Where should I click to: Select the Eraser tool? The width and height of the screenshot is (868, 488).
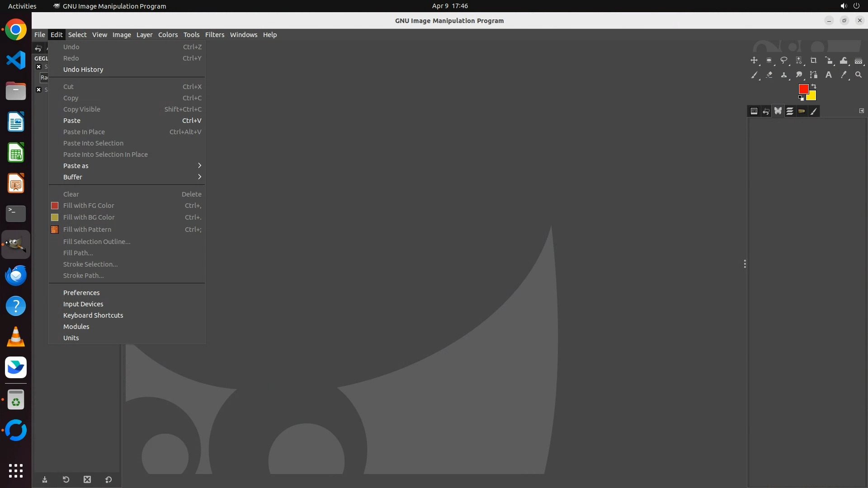[x=769, y=75]
